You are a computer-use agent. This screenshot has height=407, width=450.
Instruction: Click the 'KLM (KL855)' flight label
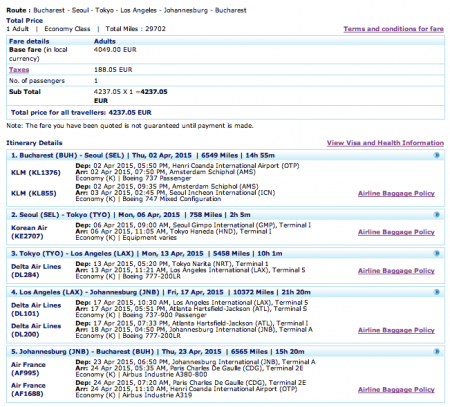pos(34,193)
